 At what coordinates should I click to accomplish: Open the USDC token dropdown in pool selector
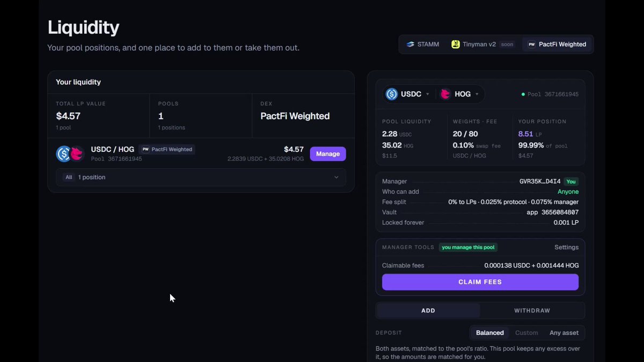(407, 94)
